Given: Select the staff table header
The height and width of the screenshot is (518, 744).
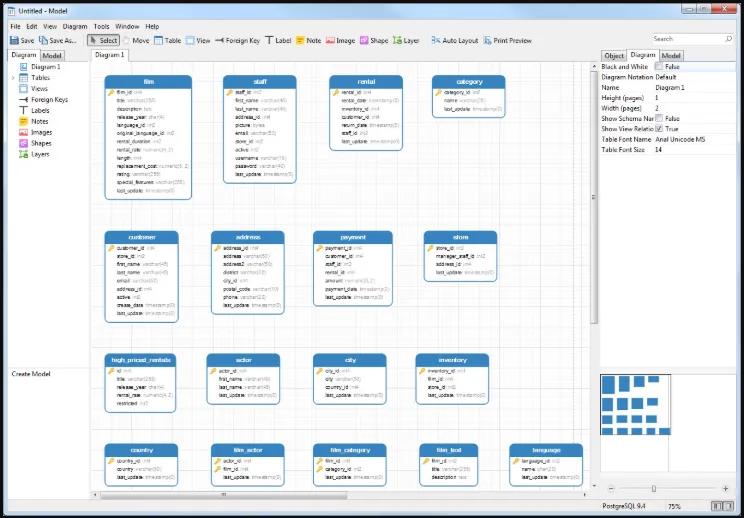Looking at the screenshot, I should point(260,82).
